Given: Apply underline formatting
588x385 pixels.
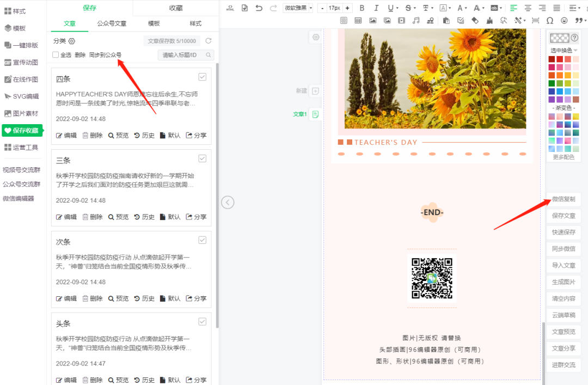Looking at the screenshot, I should (x=391, y=8).
